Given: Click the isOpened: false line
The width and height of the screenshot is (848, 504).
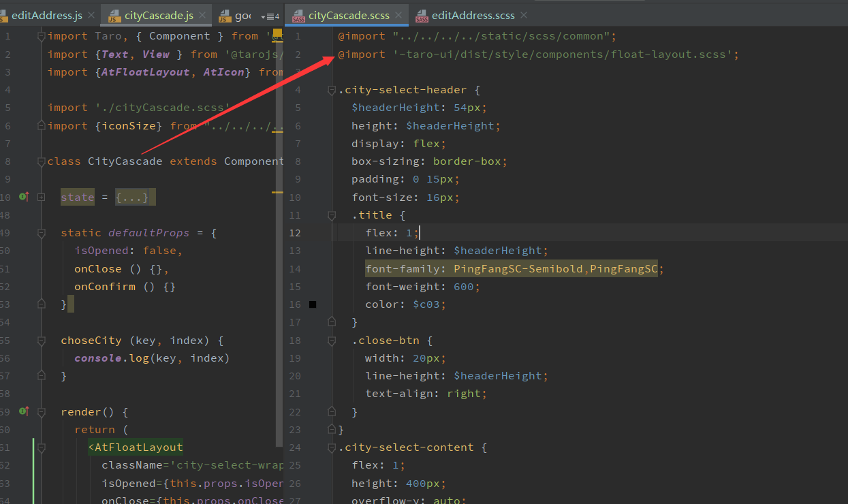Looking at the screenshot, I should 129,251.
